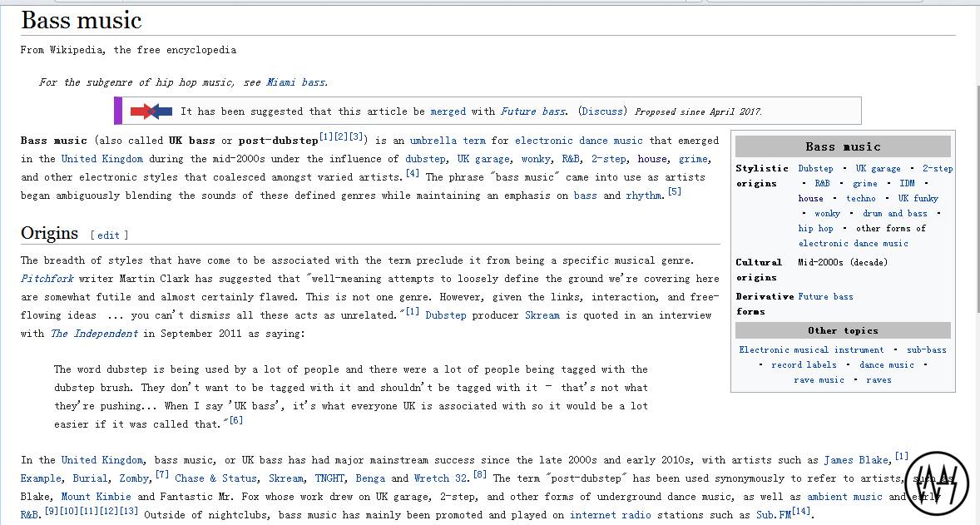980x525 pixels.
Task: Open the Zomby link
Action: point(135,478)
